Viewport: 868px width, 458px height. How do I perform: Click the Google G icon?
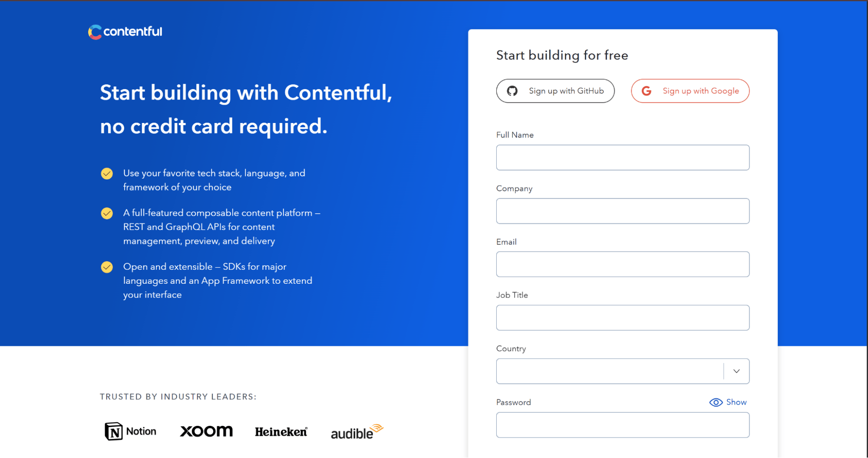(x=646, y=91)
